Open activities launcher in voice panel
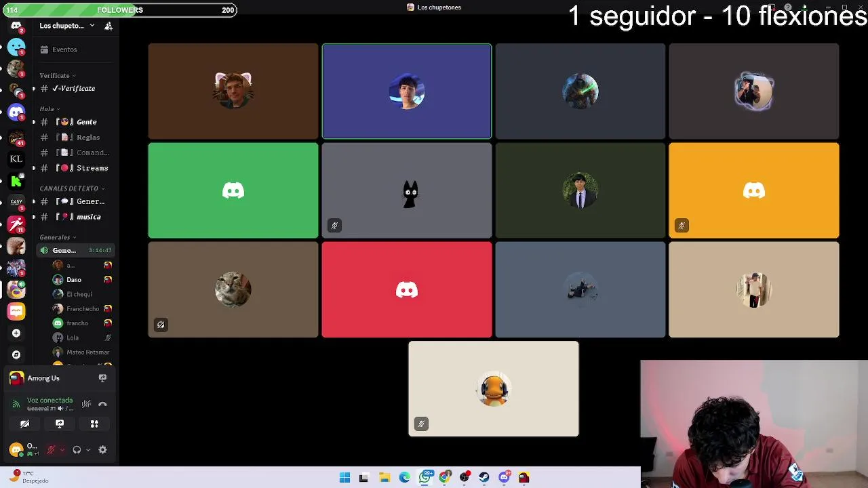 coord(94,424)
